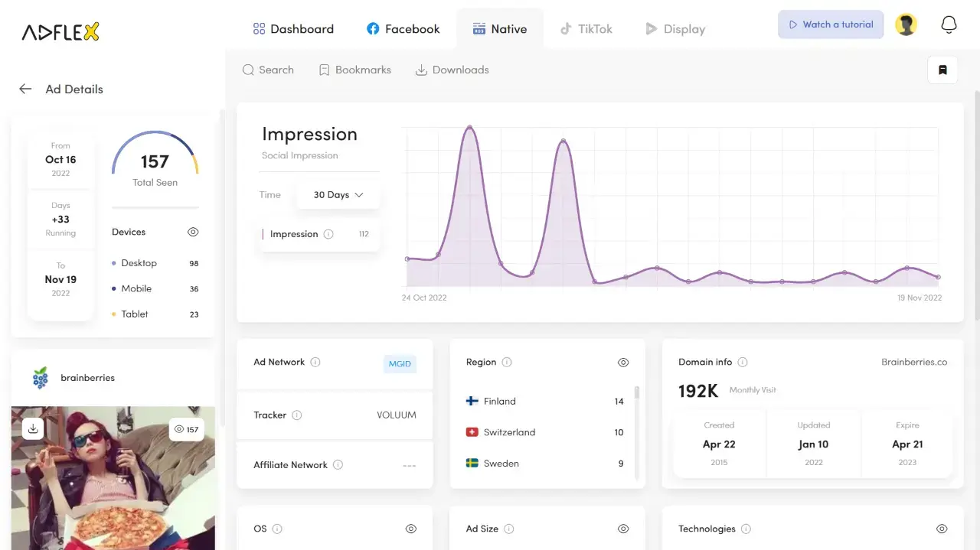This screenshot has height=550, width=980.
Task: Click the bookmark icon at top right
Action: click(942, 70)
